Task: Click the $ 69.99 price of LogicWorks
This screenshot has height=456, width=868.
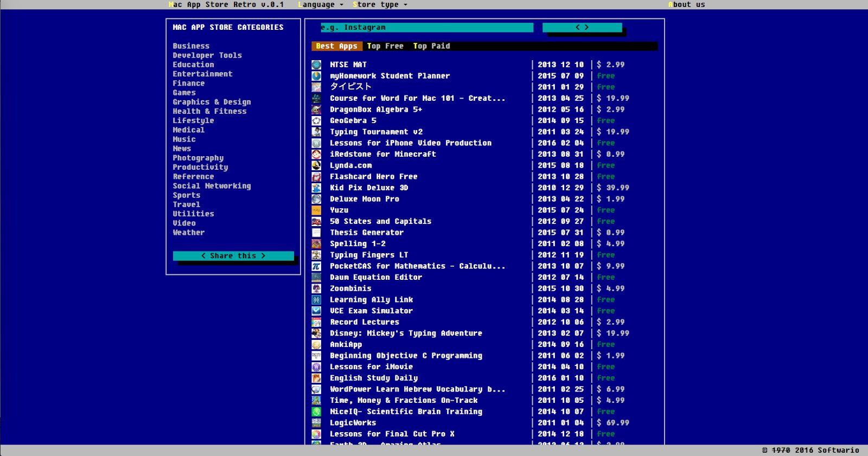Action: (x=613, y=423)
